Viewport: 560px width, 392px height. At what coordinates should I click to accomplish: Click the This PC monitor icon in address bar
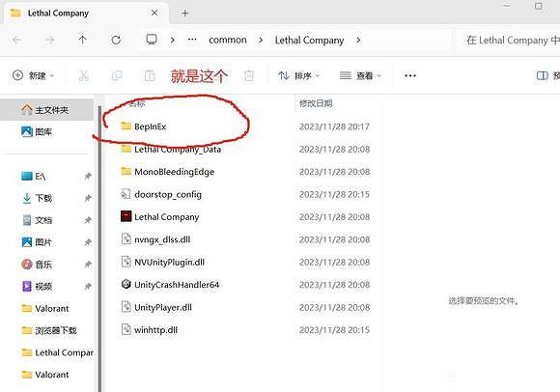(152, 40)
